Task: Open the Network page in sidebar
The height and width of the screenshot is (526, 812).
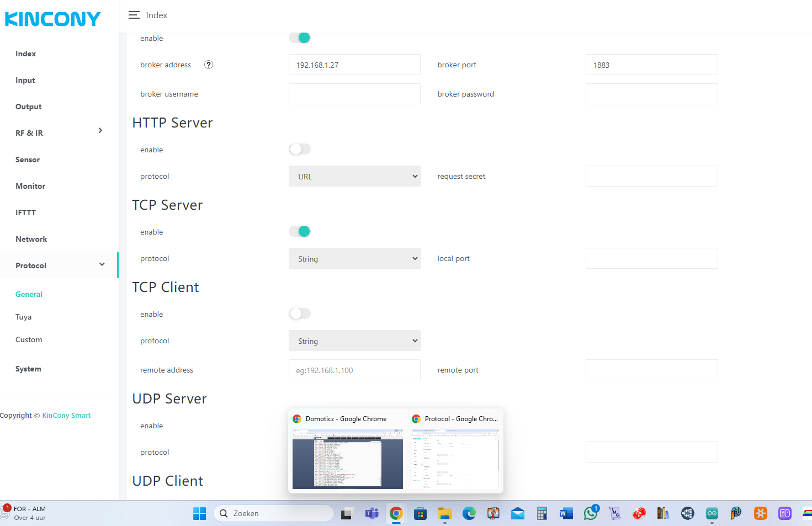Action: coord(31,239)
